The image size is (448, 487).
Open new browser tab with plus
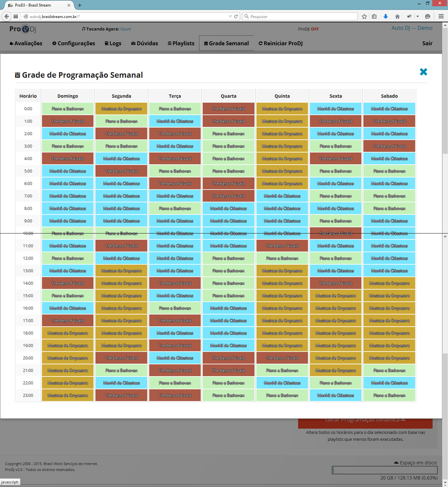point(80,5)
